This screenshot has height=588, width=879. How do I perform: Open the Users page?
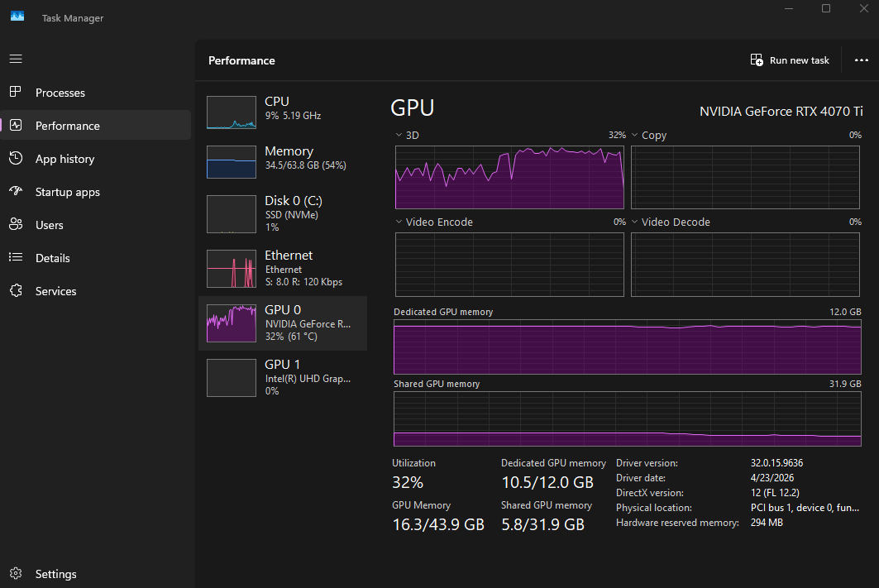[x=95, y=224]
